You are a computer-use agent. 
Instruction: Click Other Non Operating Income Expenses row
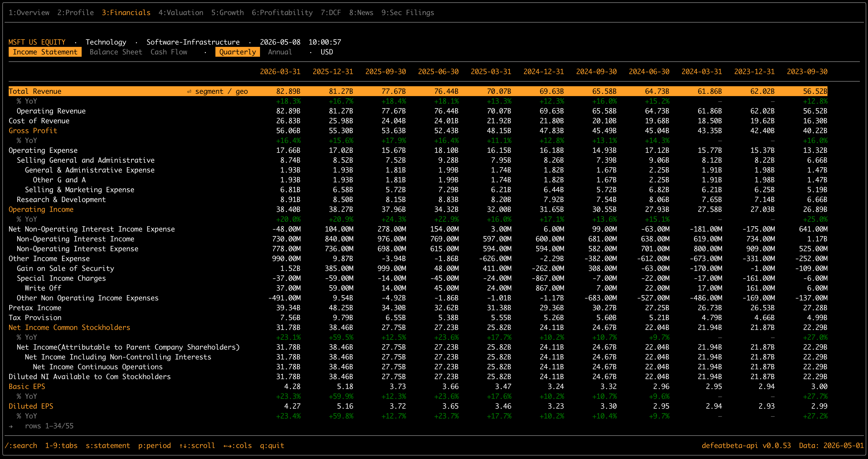(x=88, y=298)
